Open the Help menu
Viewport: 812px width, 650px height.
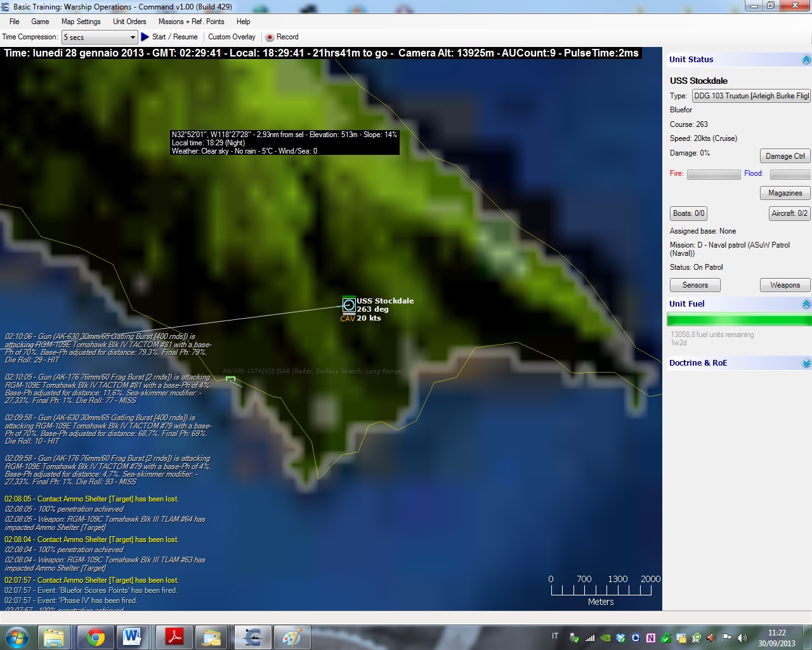[243, 22]
